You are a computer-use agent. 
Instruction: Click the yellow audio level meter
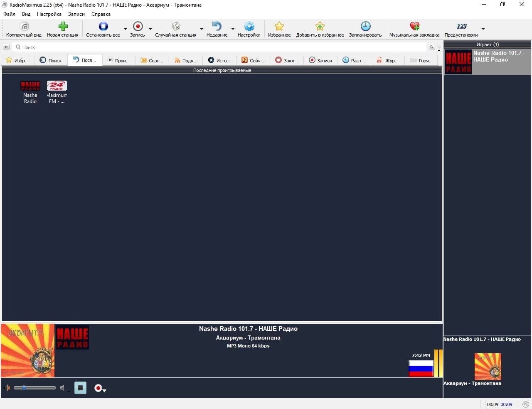438,363
